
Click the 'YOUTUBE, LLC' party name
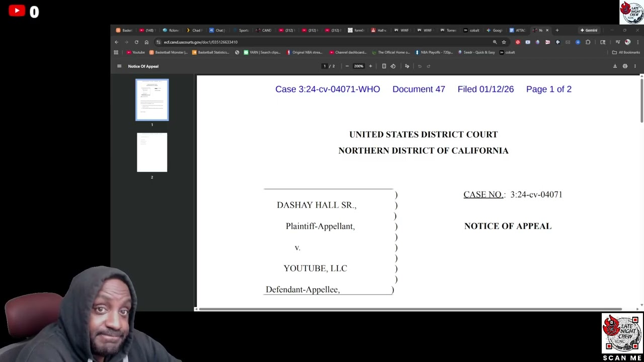tap(315, 268)
